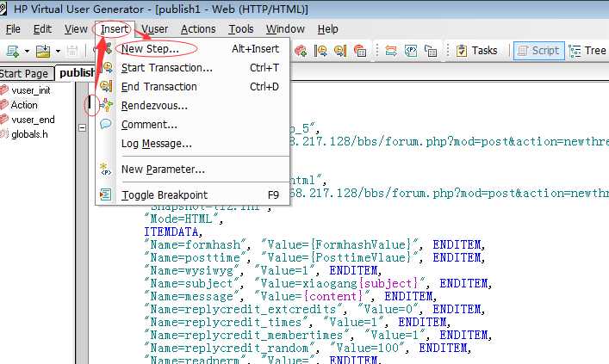Collapse the code block with minus box
Image resolution: width=609 pixels, height=364 pixels.
click(x=82, y=127)
